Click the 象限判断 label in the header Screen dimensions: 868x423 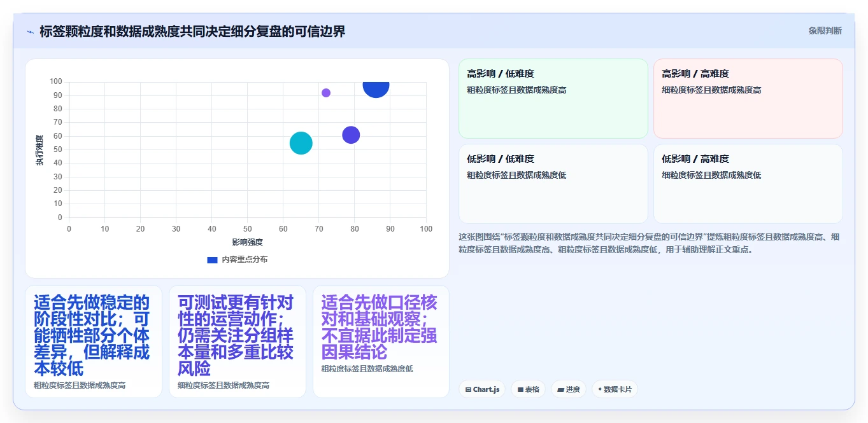pos(825,31)
